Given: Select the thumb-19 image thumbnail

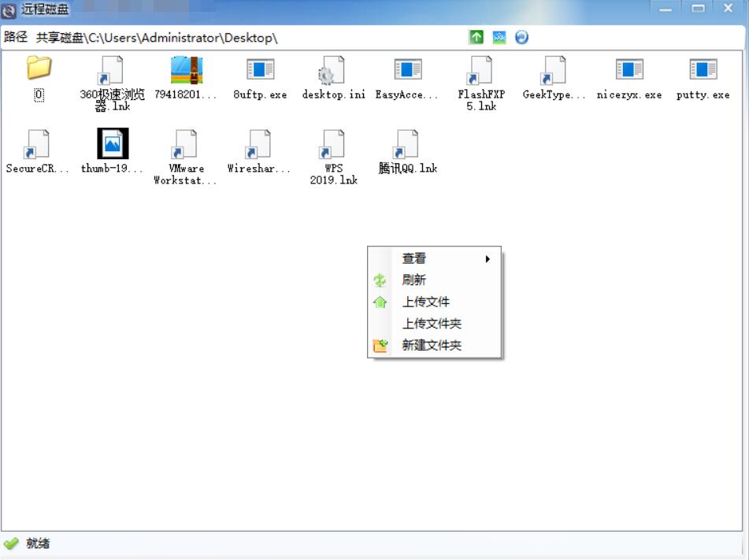Looking at the screenshot, I should pyautogui.click(x=113, y=144).
